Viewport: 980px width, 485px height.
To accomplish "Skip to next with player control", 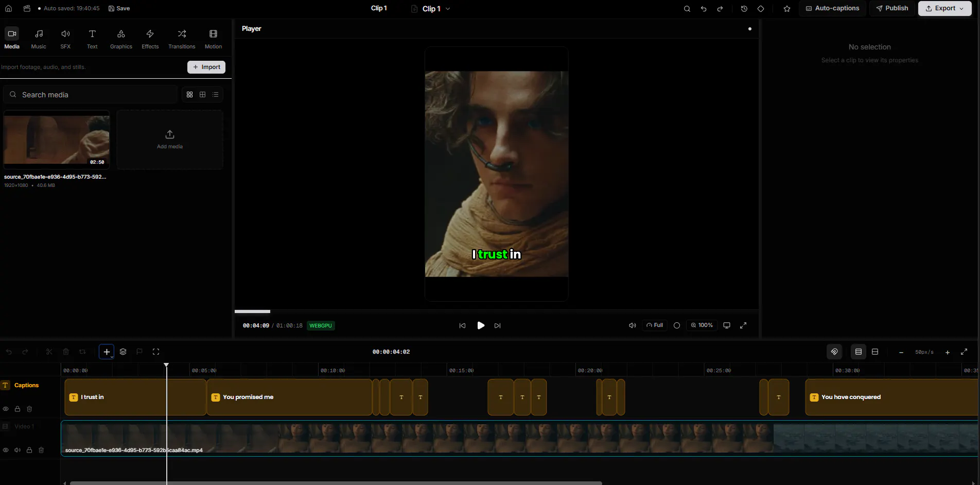I will point(497,325).
